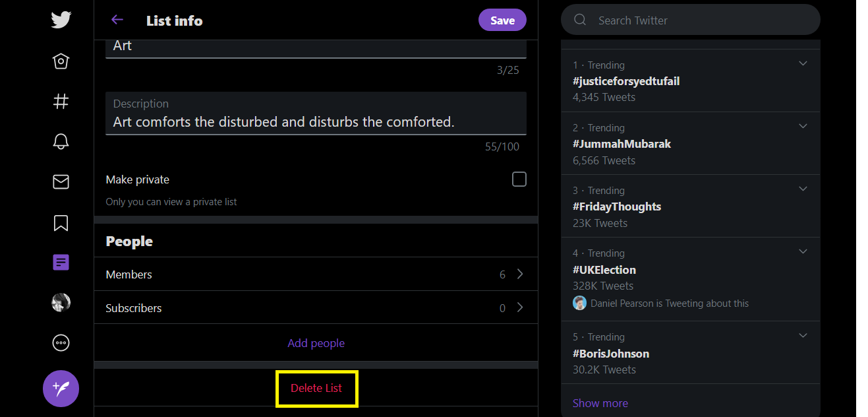Viewport: 868px width, 417px height.
Task: Tick the Make private checkbox
Action: pyautogui.click(x=519, y=179)
